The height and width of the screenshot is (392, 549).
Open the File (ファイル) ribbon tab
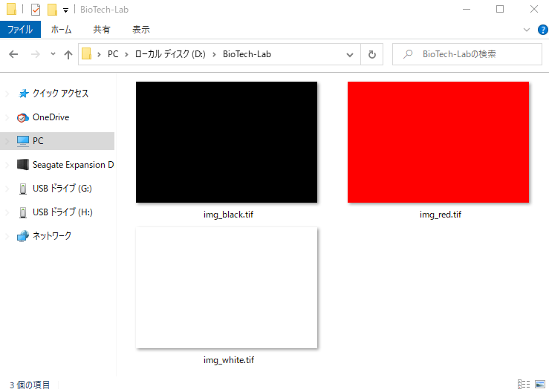click(x=20, y=30)
